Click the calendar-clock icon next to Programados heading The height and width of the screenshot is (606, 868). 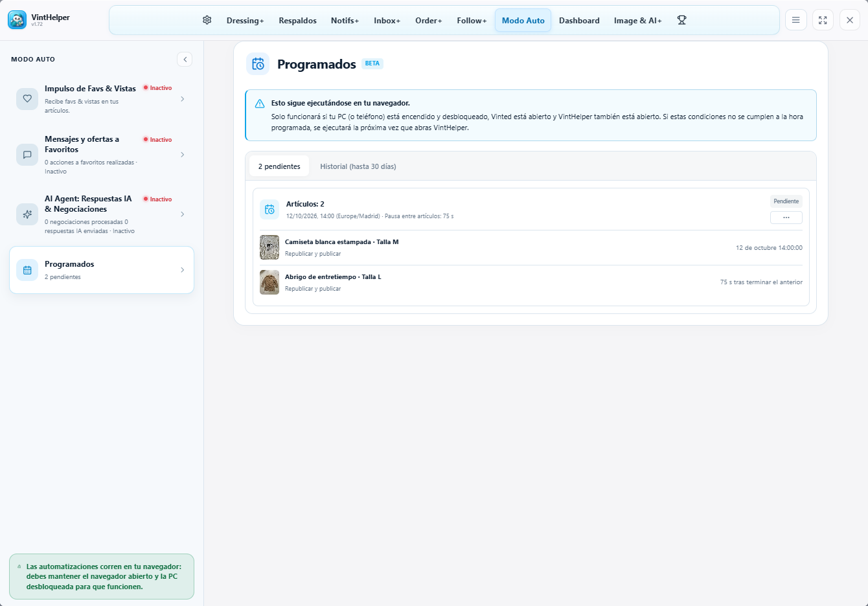258,64
